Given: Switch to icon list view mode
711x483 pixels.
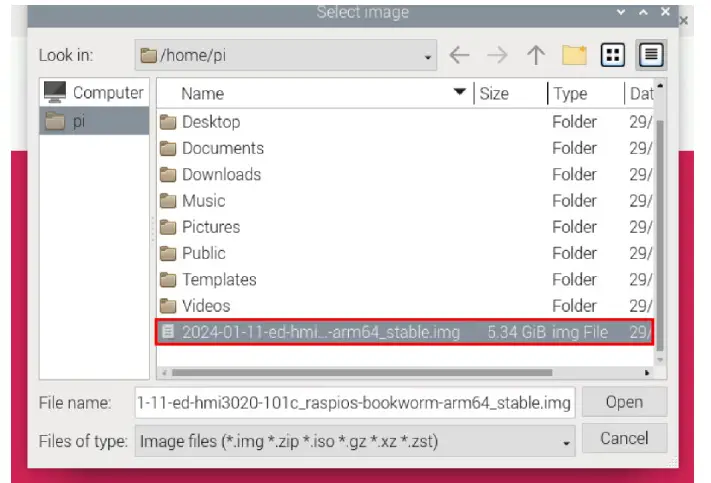Looking at the screenshot, I should [612, 56].
